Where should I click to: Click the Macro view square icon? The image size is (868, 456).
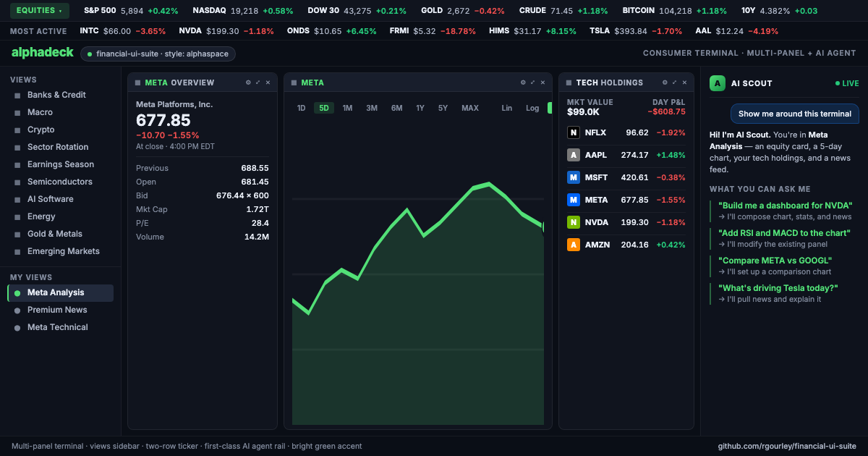click(x=17, y=112)
